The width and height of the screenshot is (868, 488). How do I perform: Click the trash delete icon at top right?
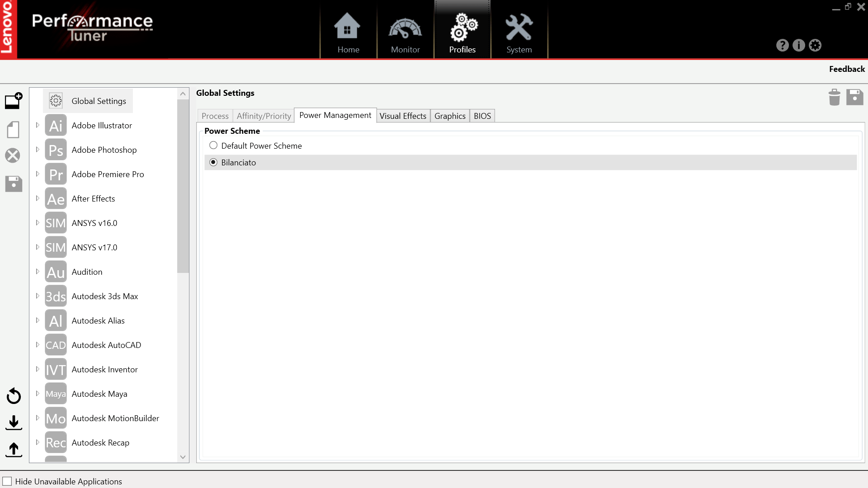835,97
